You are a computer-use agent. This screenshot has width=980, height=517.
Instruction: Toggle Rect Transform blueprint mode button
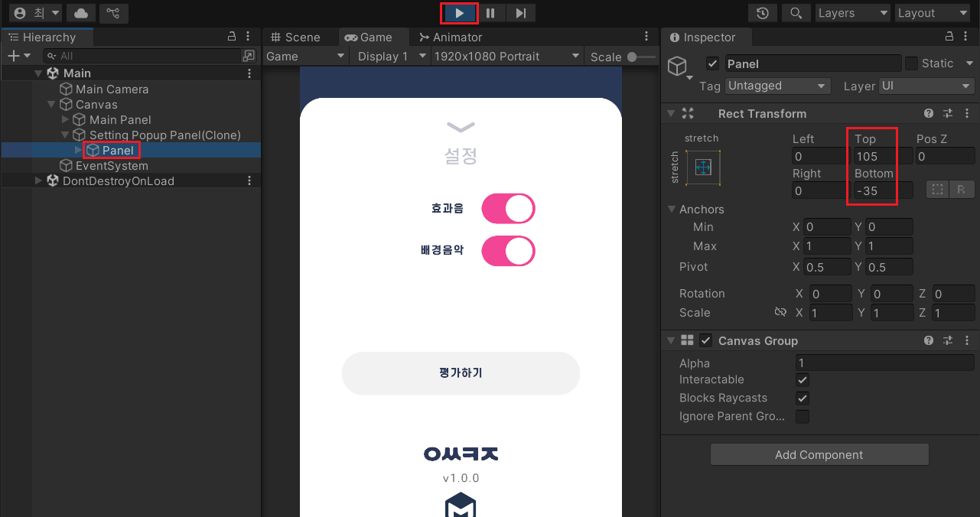(937, 190)
